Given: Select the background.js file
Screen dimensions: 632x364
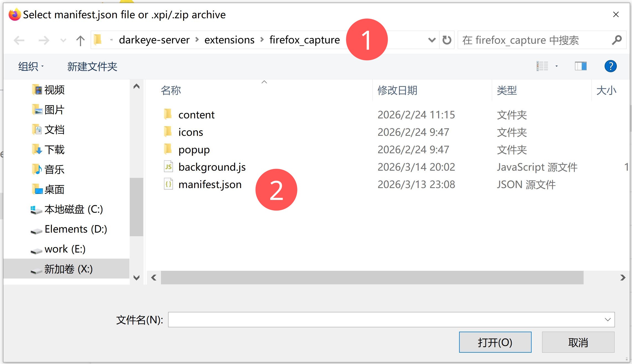Looking at the screenshot, I should [x=212, y=167].
